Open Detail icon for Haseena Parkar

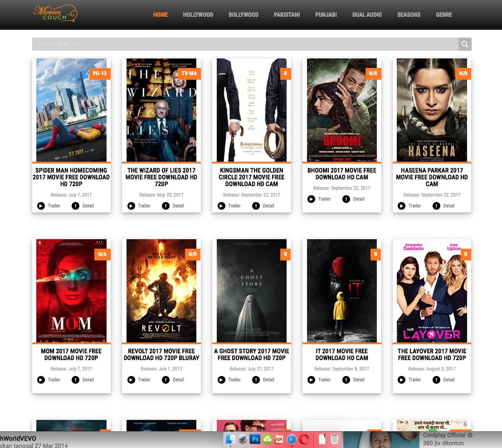(436, 206)
